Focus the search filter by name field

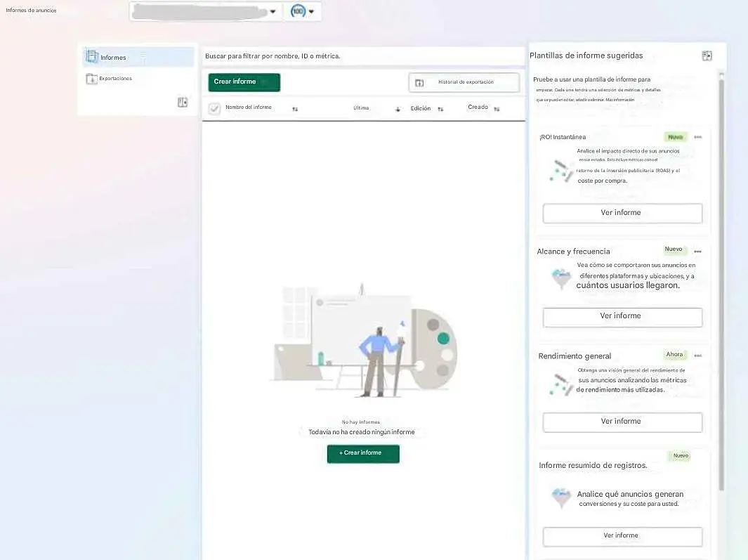362,56
